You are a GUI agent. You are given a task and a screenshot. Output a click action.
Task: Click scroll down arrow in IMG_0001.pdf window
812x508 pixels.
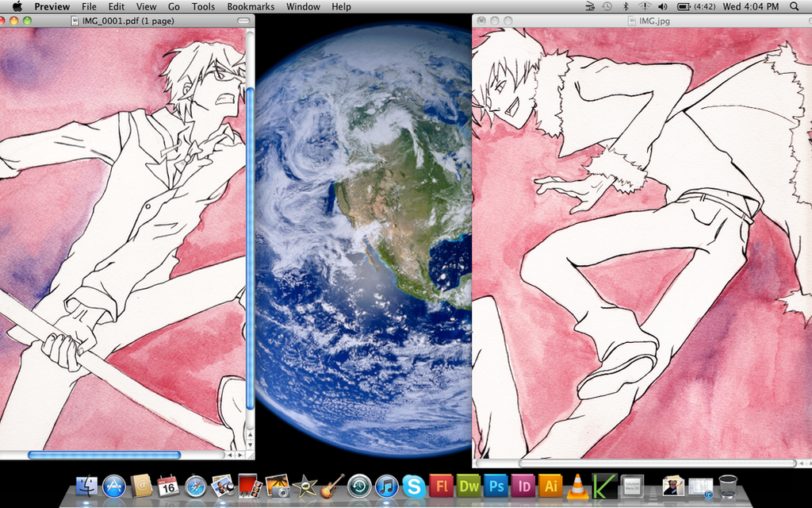coord(250,444)
